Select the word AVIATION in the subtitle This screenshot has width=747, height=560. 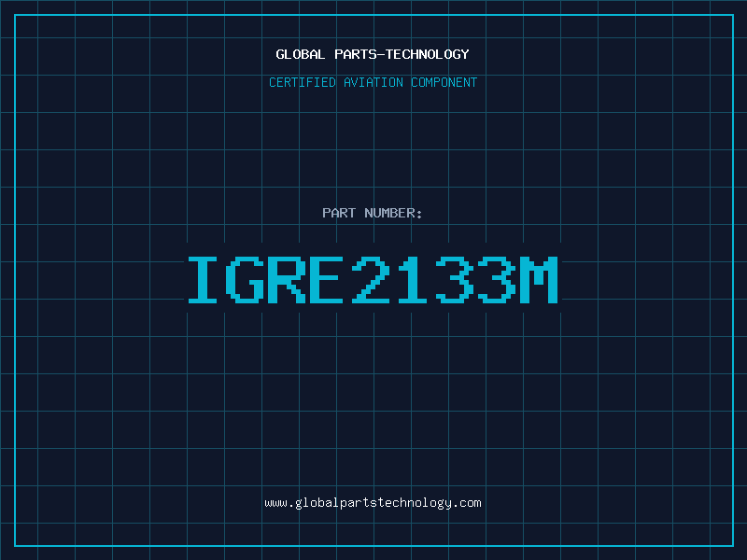(x=374, y=82)
